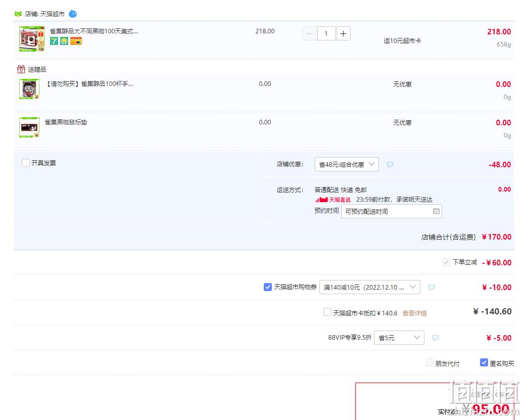Click the 可预约配送时间 delivery time field

(x=391, y=211)
